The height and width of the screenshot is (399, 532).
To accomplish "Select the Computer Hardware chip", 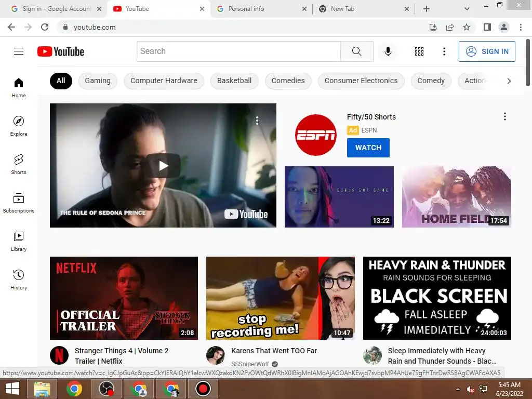I will click(x=164, y=81).
